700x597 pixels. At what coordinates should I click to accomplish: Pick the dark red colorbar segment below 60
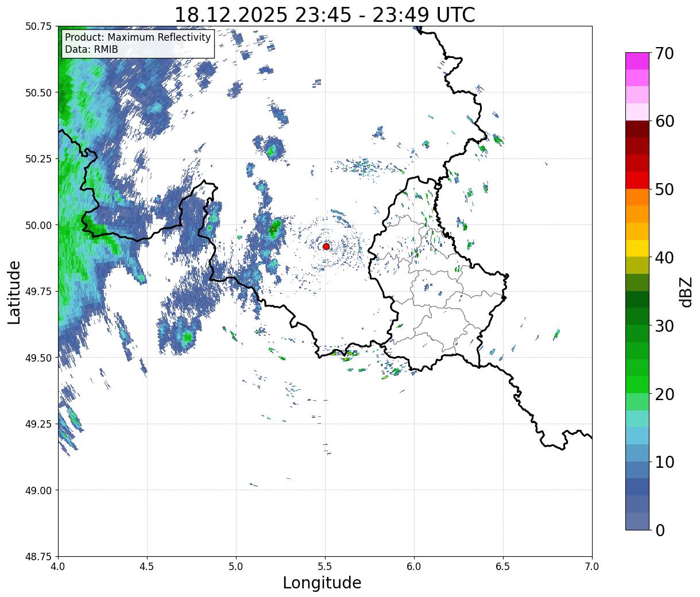point(637,129)
